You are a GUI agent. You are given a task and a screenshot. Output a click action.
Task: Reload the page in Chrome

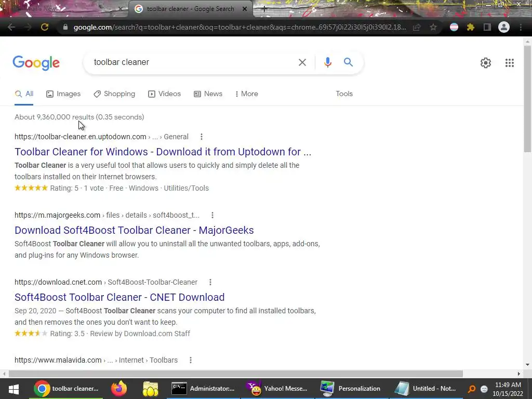coord(45,27)
